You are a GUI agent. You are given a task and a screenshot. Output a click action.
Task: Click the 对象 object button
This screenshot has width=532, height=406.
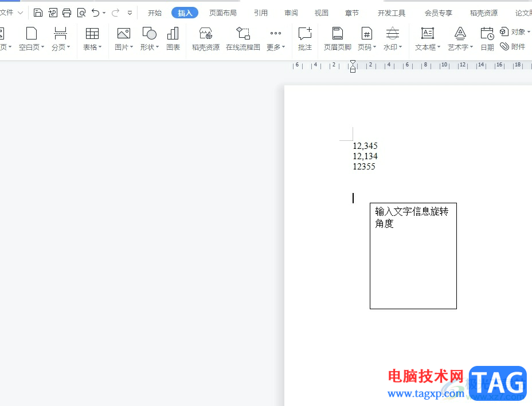coord(514,32)
